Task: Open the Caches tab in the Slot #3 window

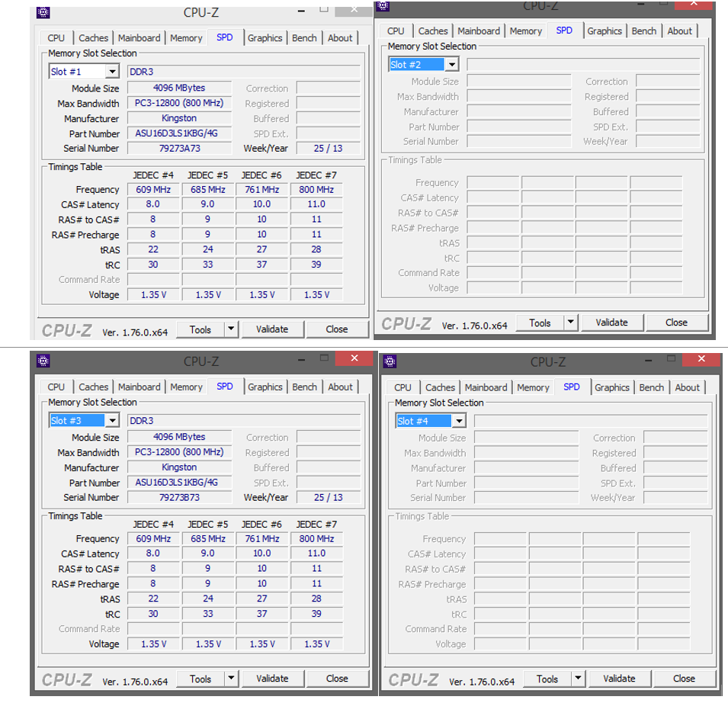Action: coord(93,387)
